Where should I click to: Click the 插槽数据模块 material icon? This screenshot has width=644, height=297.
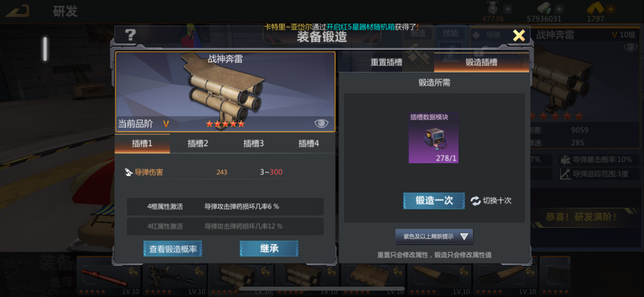433,138
